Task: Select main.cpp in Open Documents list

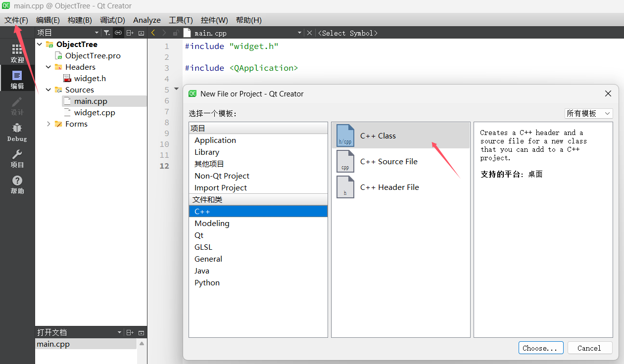Action: [86, 344]
